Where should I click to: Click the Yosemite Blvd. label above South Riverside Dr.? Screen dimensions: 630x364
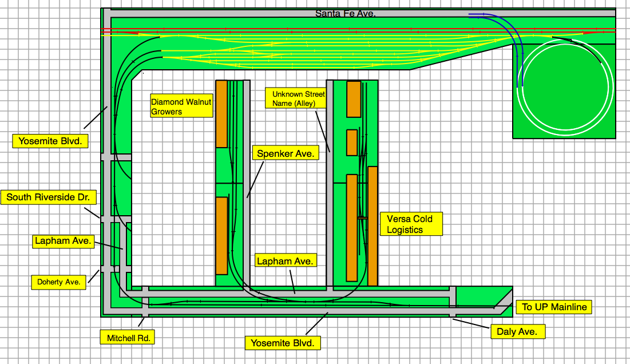(x=50, y=141)
